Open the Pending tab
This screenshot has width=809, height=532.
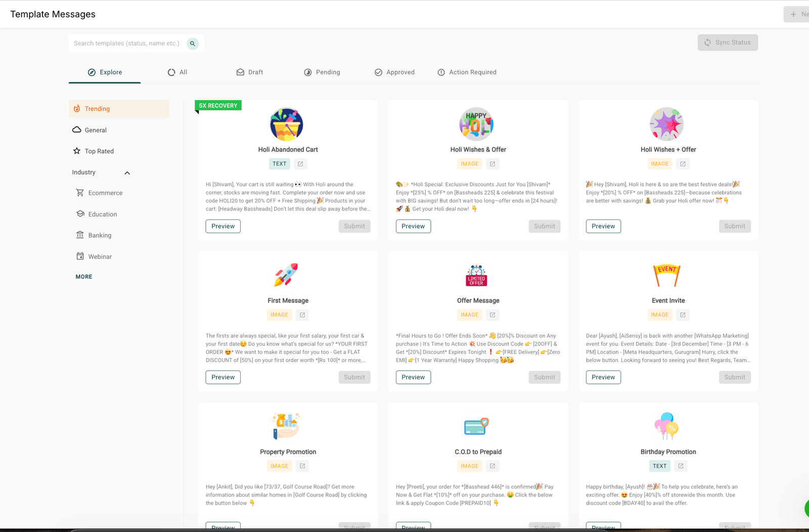[x=322, y=72]
